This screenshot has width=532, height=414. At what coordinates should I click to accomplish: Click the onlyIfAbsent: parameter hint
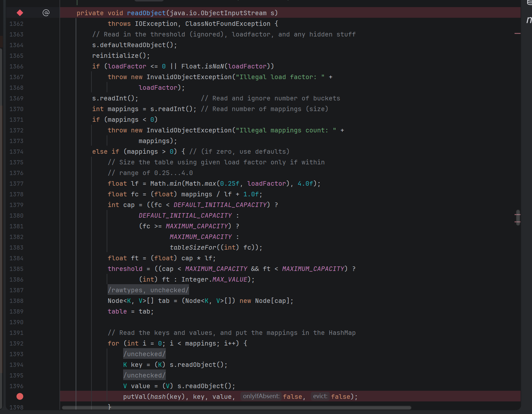(x=261, y=396)
